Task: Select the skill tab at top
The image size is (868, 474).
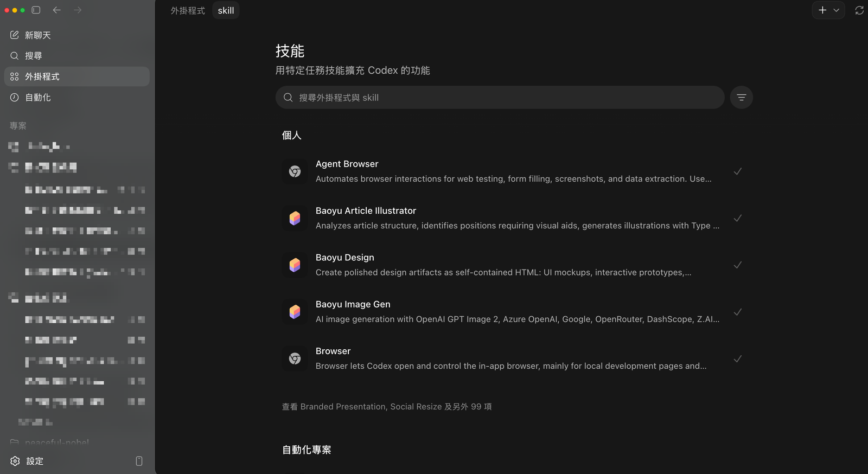Action: tap(226, 10)
